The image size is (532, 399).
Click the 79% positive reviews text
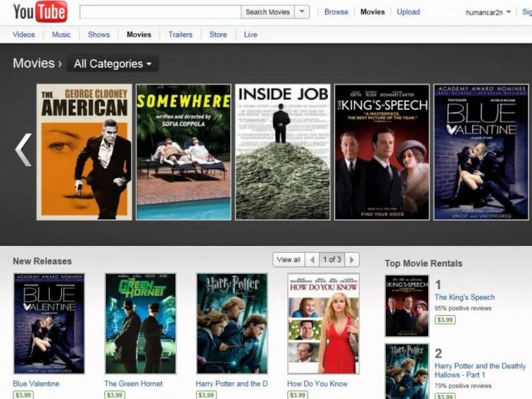(463, 386)
